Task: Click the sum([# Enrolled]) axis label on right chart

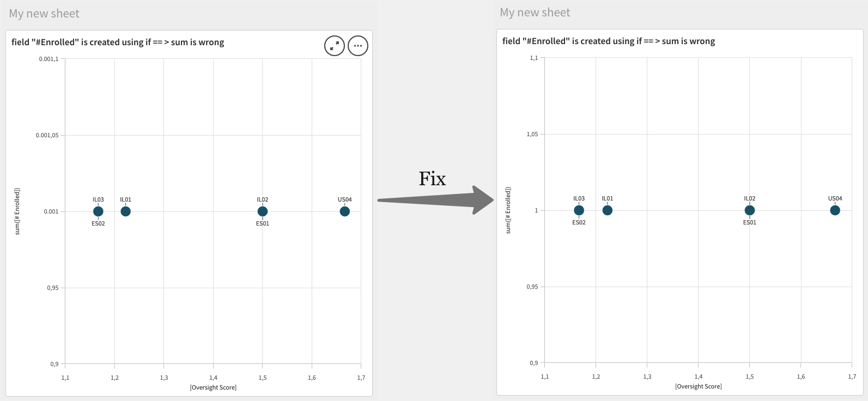Action: 507,210
